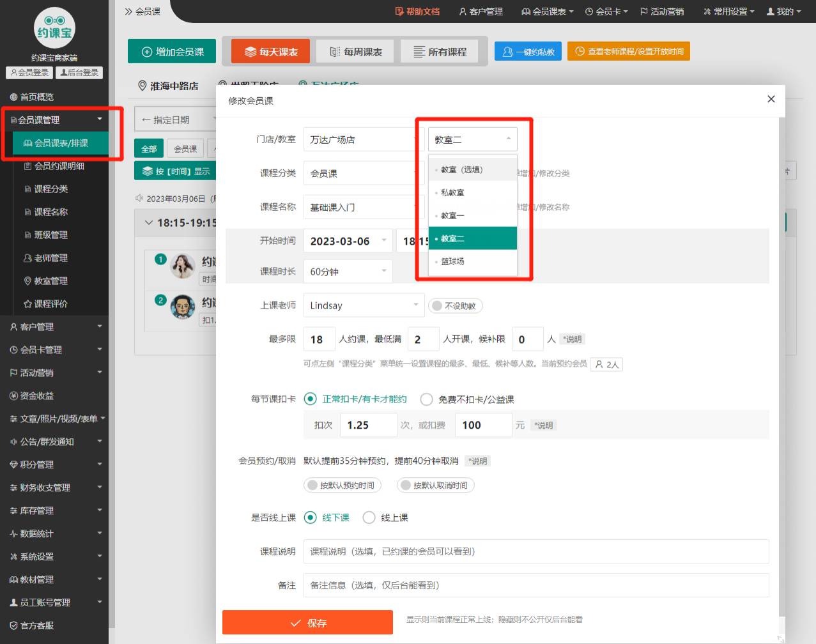Open start date 2023-03-06 picker
Image resolution: width=816 pixels, height=644 pixels.
pos(348,241)
